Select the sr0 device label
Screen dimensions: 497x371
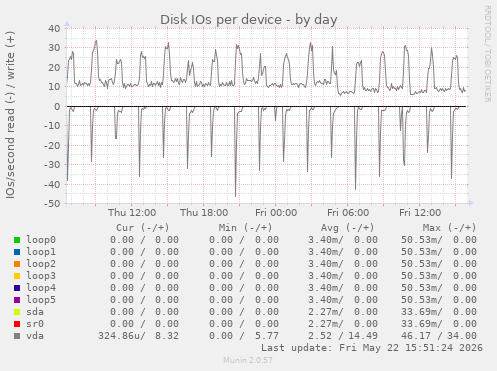35,324
